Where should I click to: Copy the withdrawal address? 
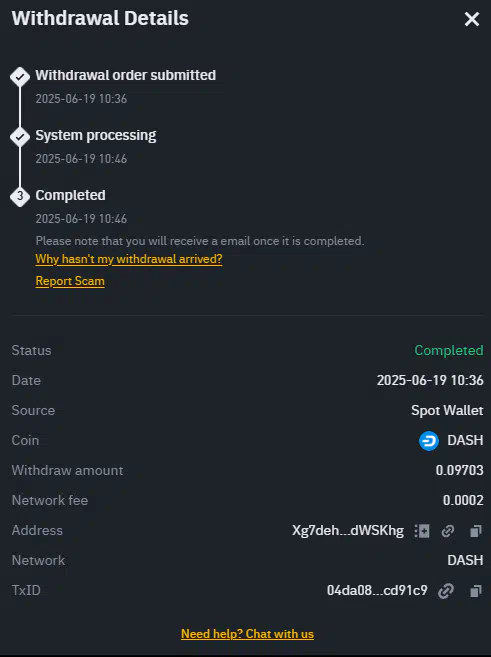tap(475, 531)
